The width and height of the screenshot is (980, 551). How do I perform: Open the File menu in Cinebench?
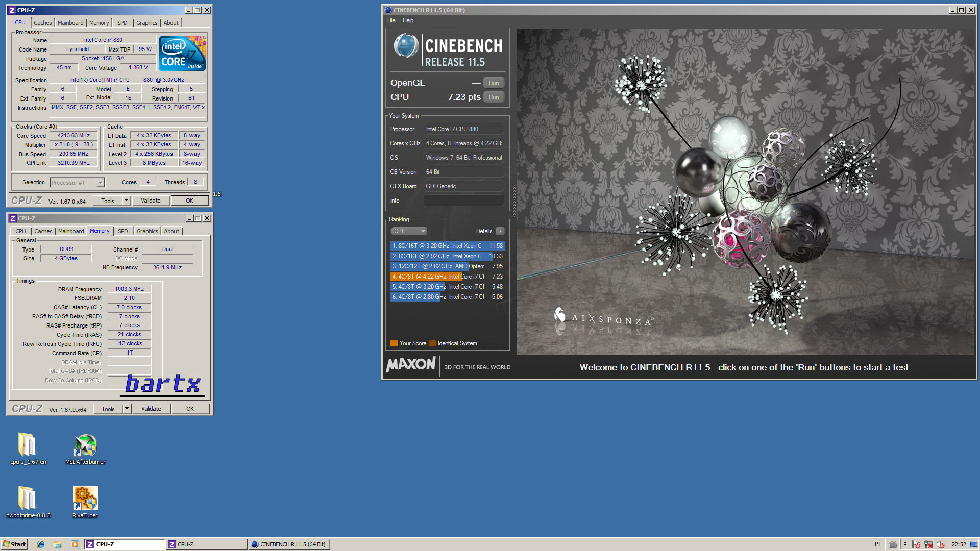click(x=391, y=20)
